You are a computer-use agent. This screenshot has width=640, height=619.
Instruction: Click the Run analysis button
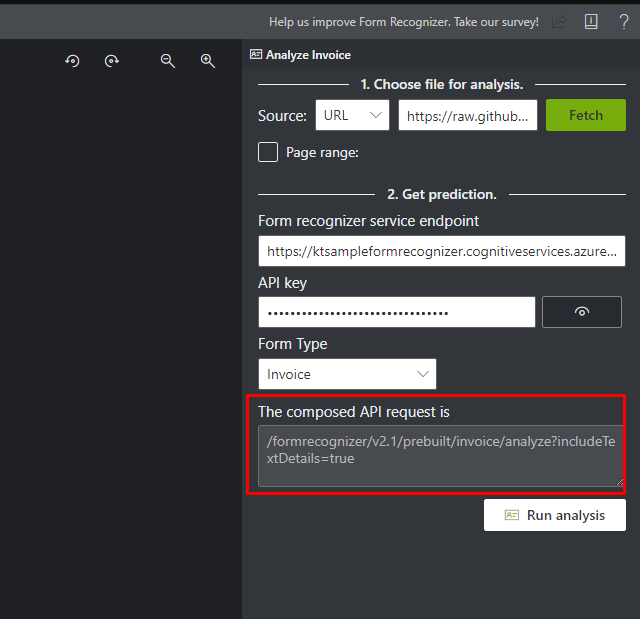click(555, 515)
